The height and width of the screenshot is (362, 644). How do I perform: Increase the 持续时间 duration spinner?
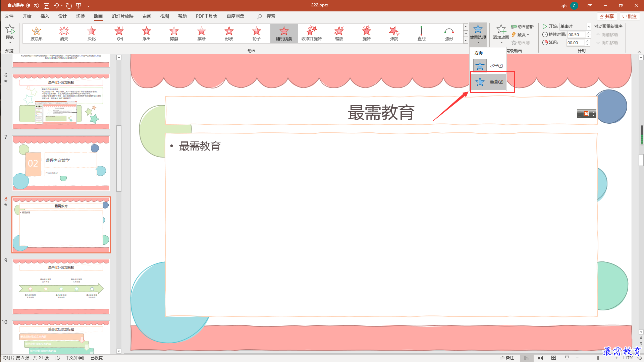coord(588,33)
